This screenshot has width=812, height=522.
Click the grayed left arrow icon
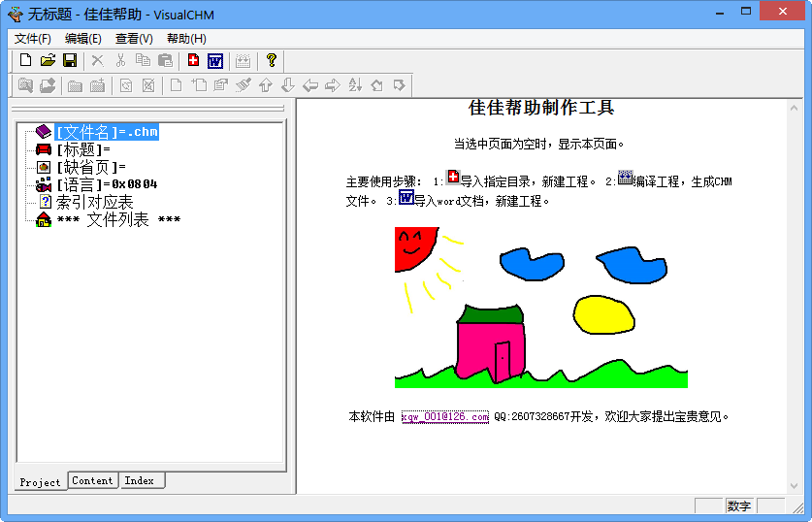(310, 85)
